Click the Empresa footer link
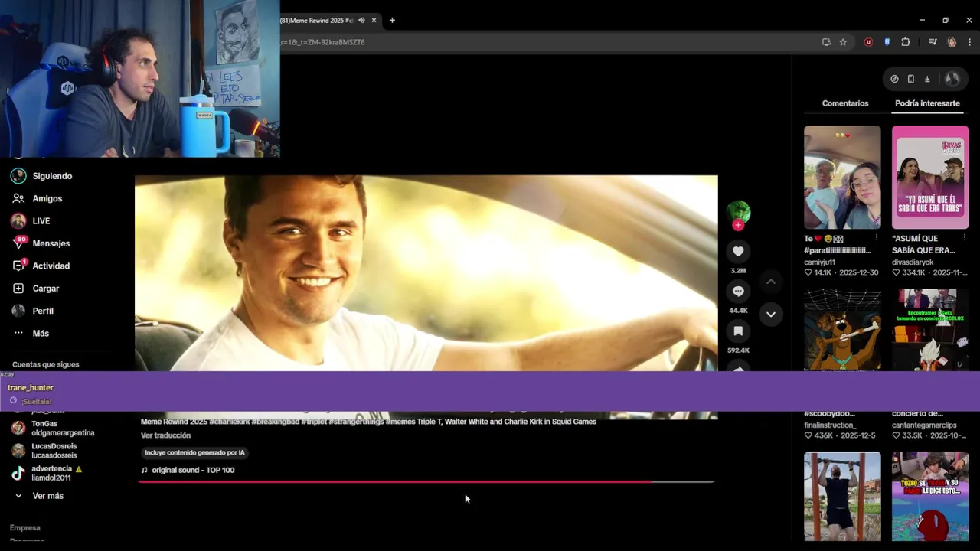The image size is (980, 551). [25, 528]
